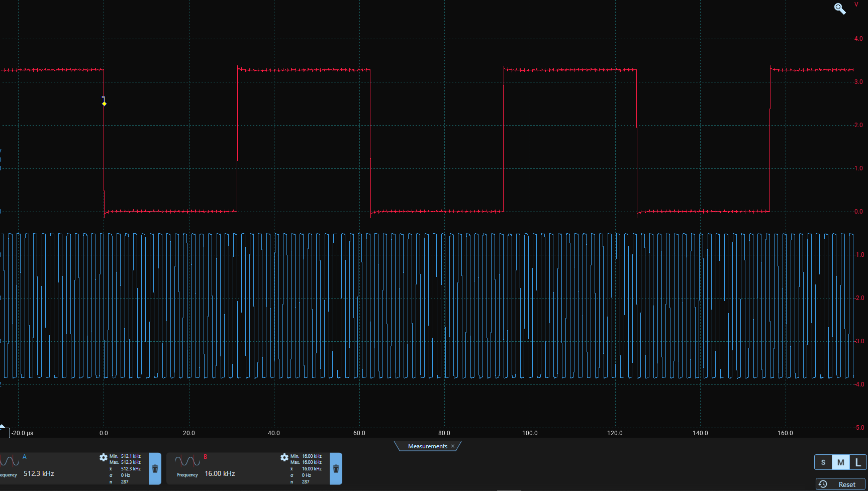The height and width of the screenshot is (491, 868).
Task: Open settings gear for channel A measurement
Action: point(104,457)
